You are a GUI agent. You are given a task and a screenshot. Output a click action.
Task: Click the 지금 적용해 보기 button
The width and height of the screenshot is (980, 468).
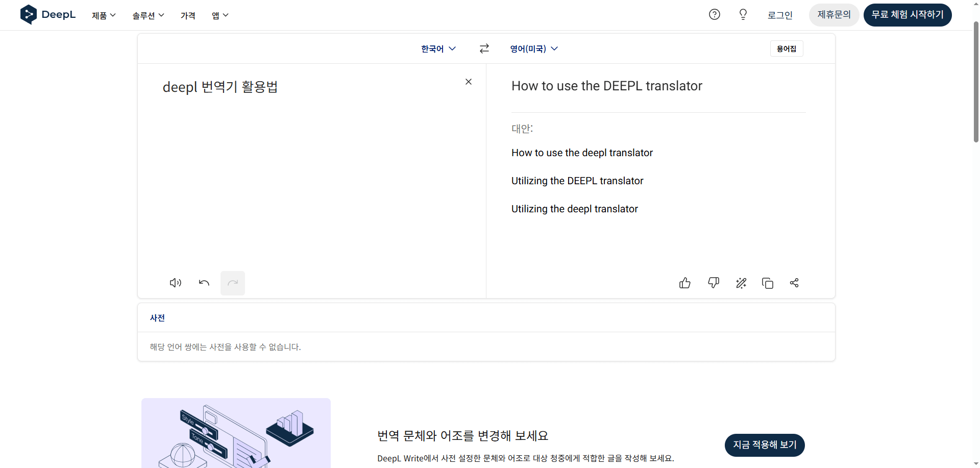764,445
